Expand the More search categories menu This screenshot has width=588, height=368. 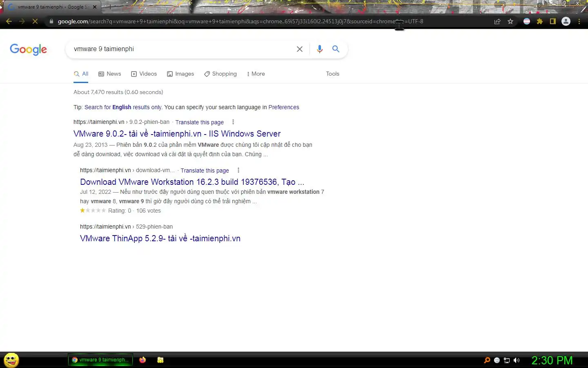pos(256,74)
